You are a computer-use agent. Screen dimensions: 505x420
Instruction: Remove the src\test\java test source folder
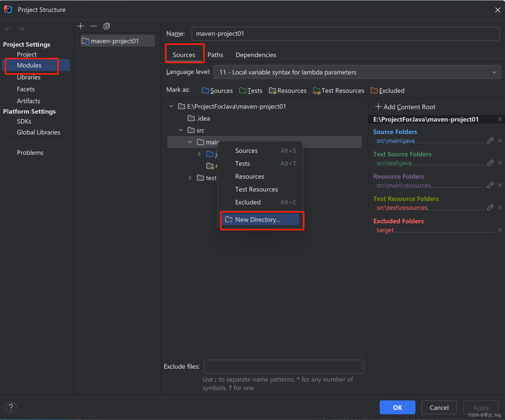click(500, 163)
